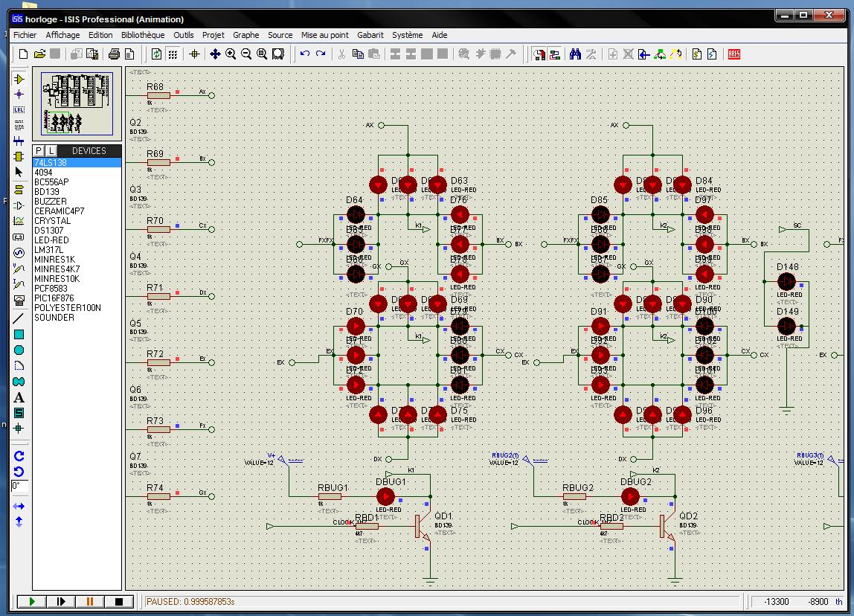Click the P pick devices button
Image resolution: width=854 pixels, height=616 pixels.
(x=39, y=150)
